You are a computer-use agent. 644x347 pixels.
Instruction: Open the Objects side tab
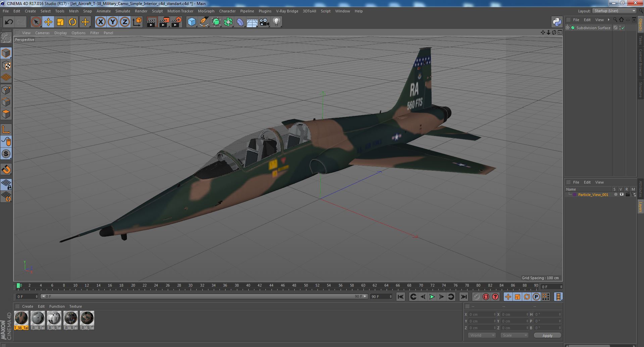pos(640,25)
